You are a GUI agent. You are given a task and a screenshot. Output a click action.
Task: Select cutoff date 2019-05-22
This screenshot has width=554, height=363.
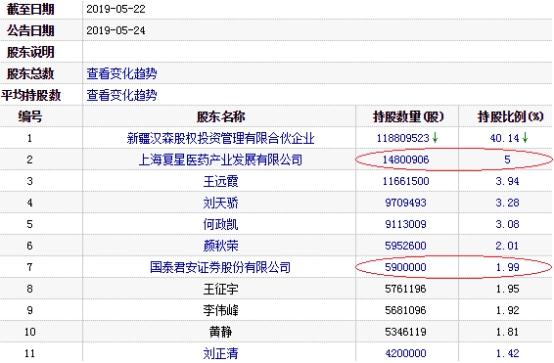pos(116,9)
